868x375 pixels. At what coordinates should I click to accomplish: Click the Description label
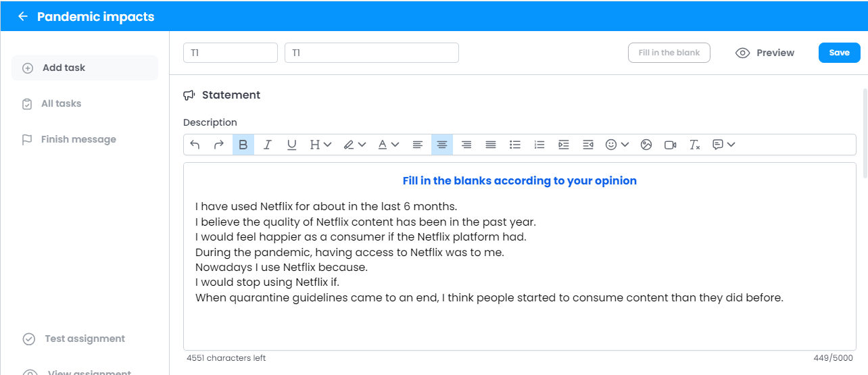[x=210, y=122]
